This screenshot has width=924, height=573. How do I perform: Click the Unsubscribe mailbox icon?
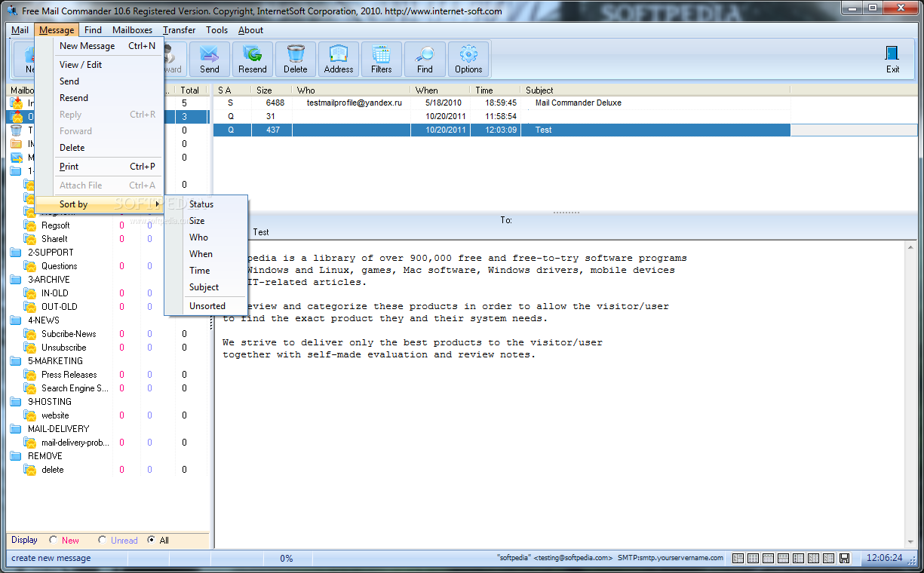29,348
